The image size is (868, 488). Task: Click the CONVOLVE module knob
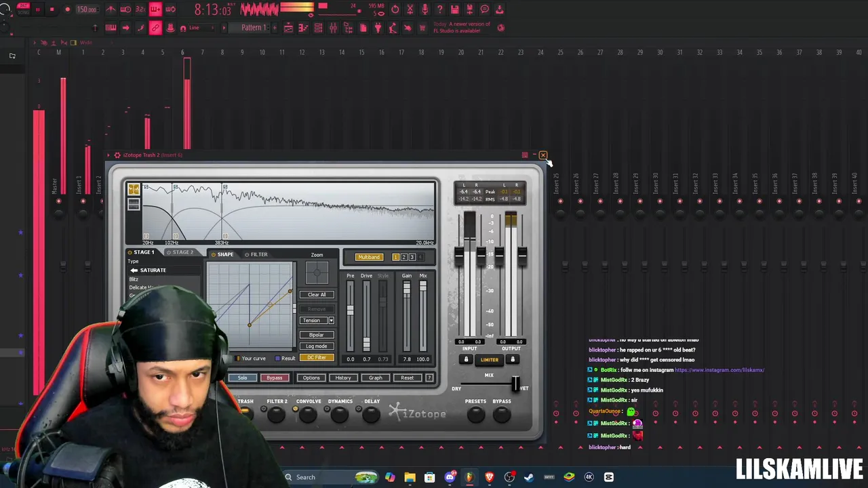tap(308, 414)
